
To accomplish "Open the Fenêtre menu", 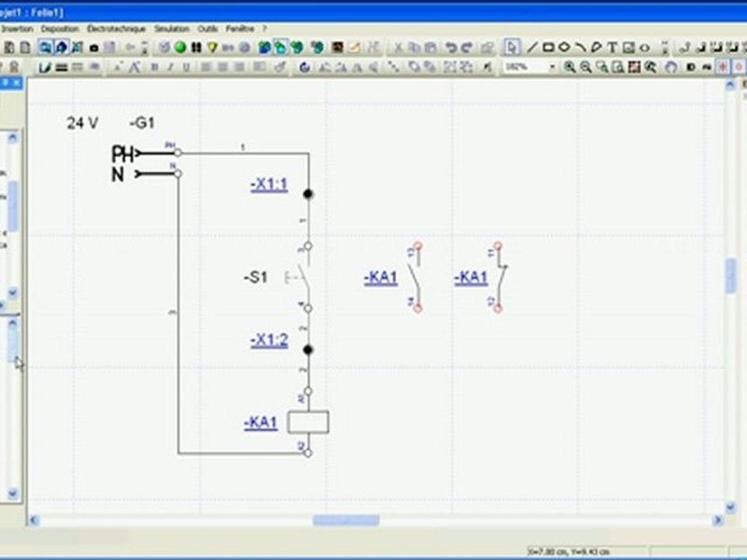I will (240, 29).
